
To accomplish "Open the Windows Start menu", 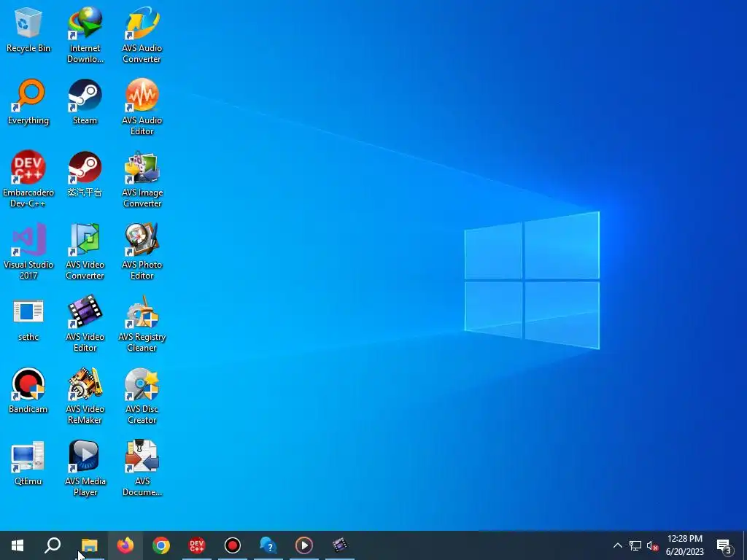I will (x=18, y=545).
